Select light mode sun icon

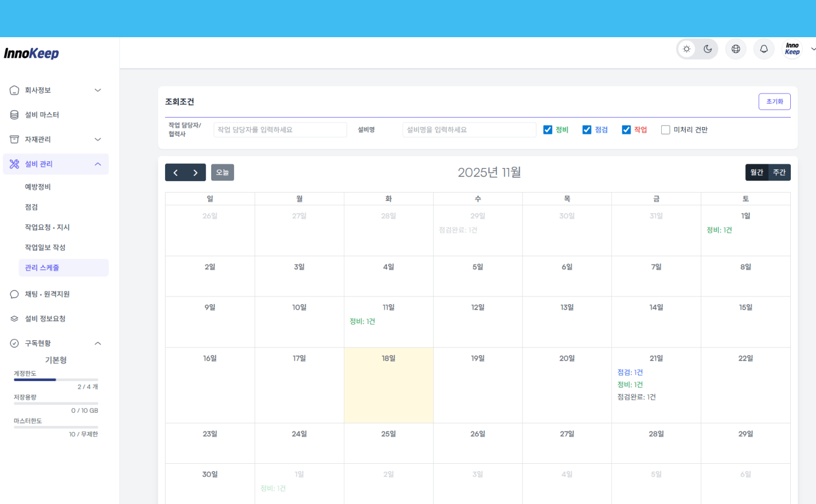pyautogui.click(x=686, y=49)
